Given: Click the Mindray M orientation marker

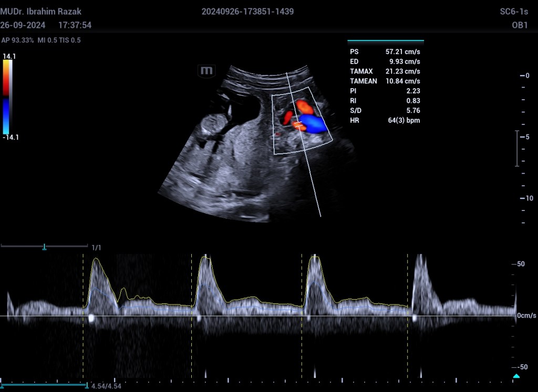Looking at the screenshot, I should tap(207, 71).
